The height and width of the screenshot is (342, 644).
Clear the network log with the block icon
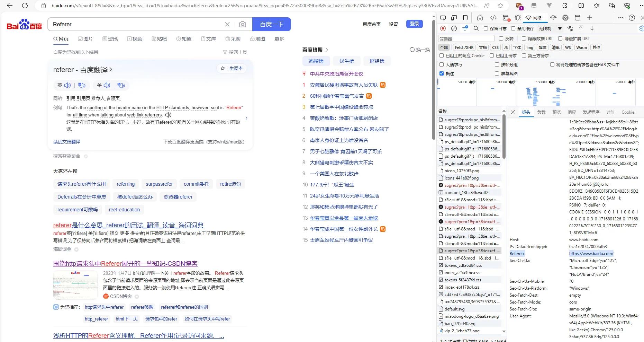point(454,28)
